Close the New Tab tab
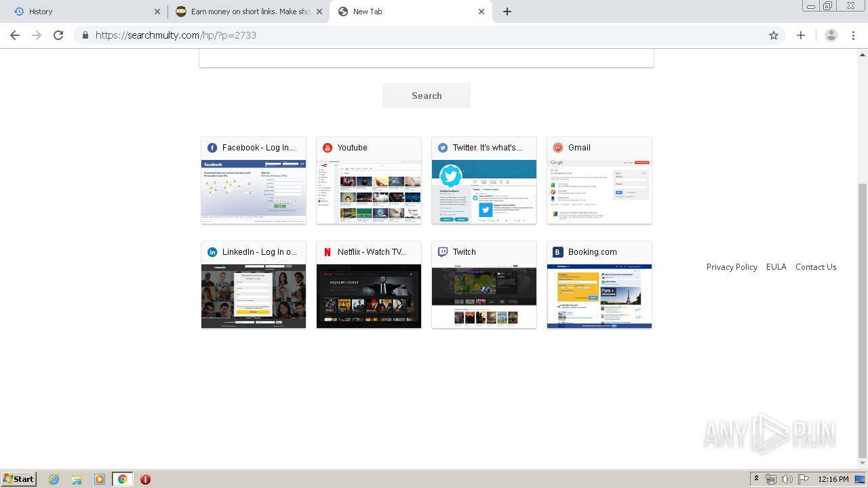This screenshot has width=868, height=488. tap(481, 12)
